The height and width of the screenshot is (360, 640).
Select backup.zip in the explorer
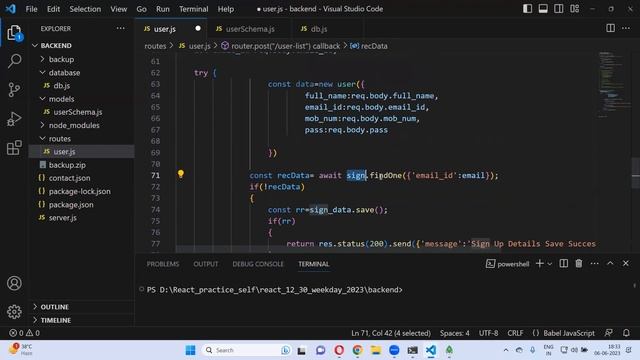67,165
